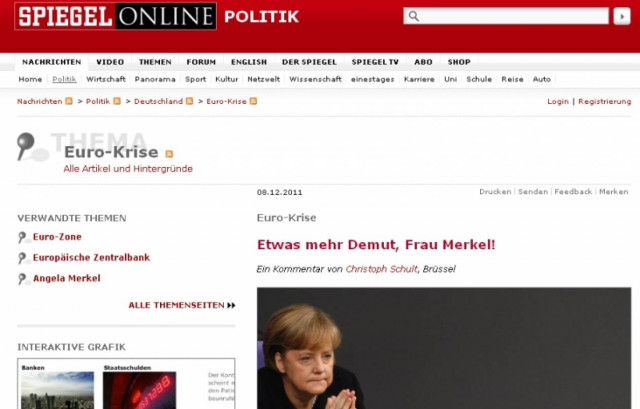Open the RSS feed icon beside Euro-Krise heading
Viewport: 640px width, 409px height.
tap(169, 153)
